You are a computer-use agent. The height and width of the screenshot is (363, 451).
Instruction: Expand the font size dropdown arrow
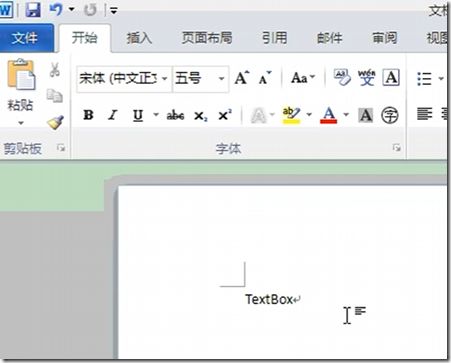tap(221, 79)
